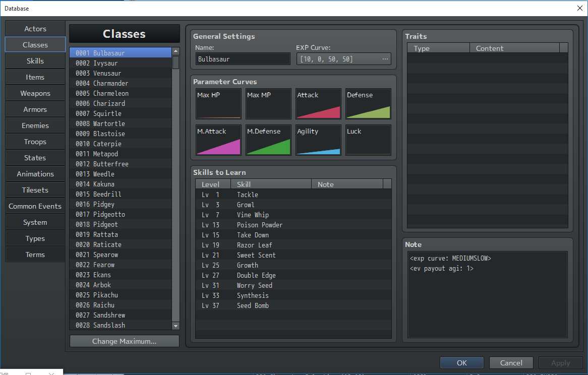The width and height of the screenshot is (588, 375).
Task: Open the Attack parameter curve
Action: (318, 104)
